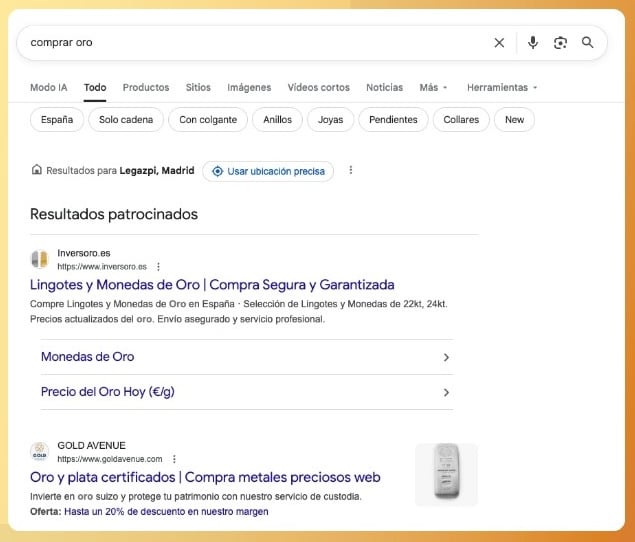Open Precio del Oro Hoy (€/g) sitelink
The image size is (635, 542).
tap(108, 392)
